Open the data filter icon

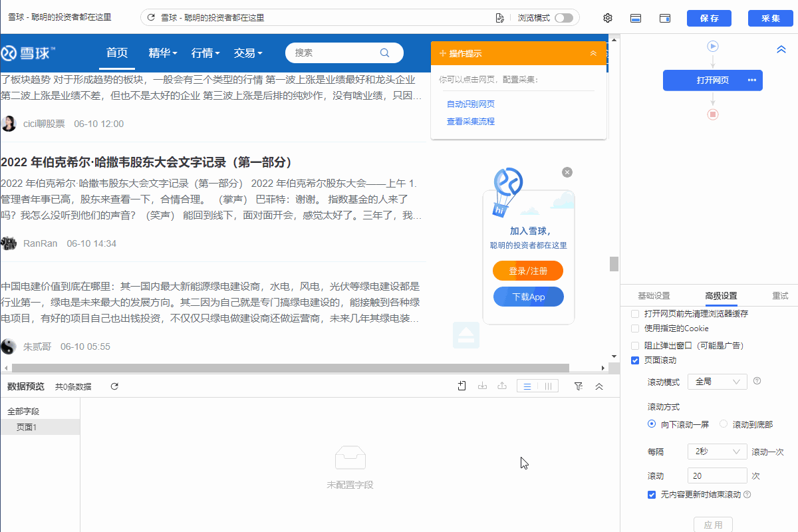[579, 386]
